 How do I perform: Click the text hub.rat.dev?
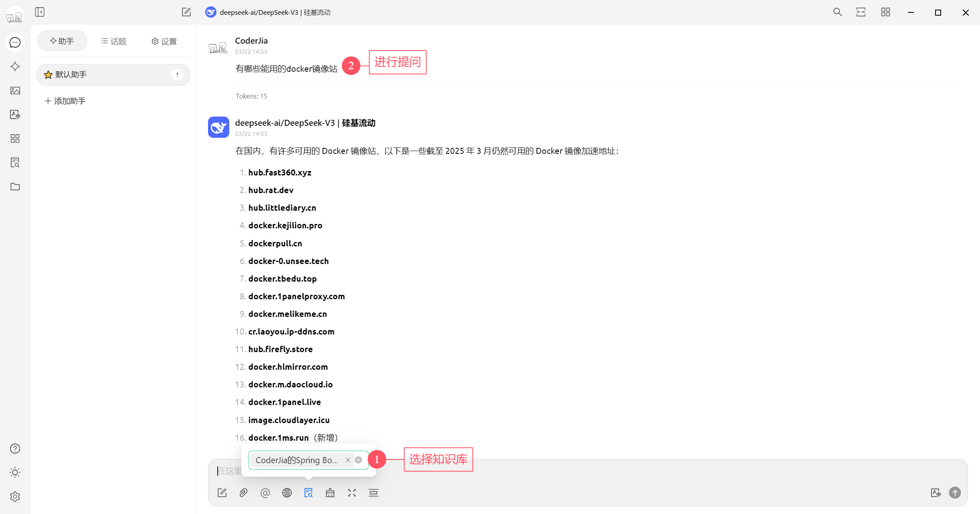click(x=271, y=190)
